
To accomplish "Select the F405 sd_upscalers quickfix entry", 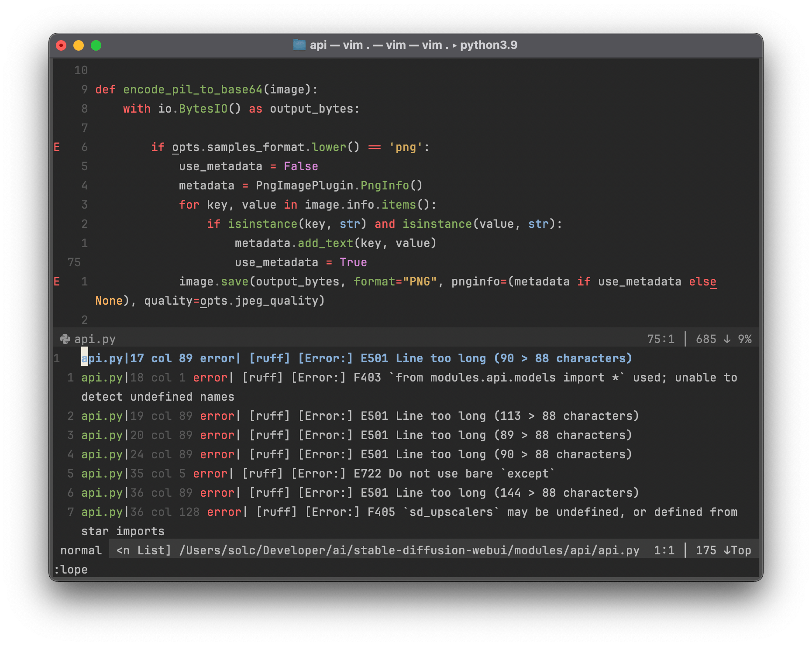I will (409, 522).
